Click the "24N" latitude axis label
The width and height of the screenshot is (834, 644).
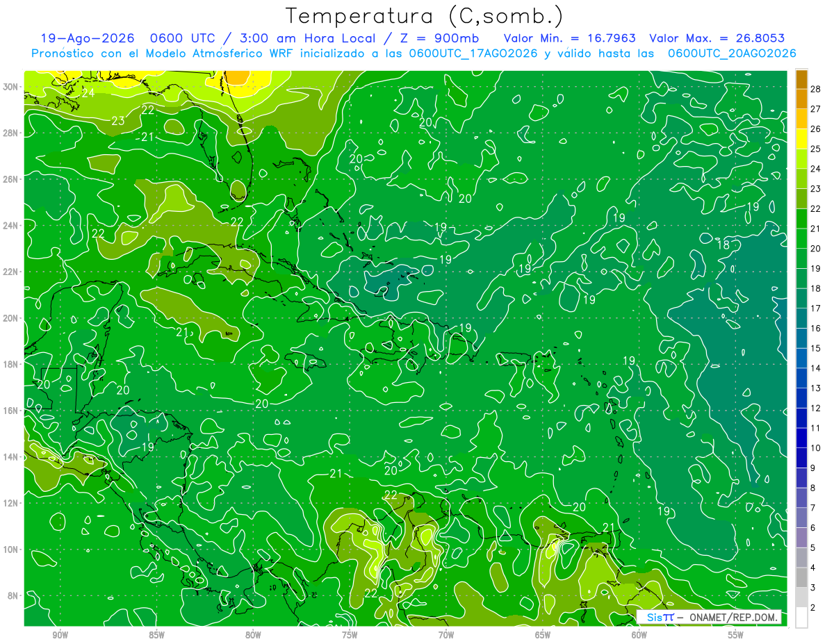click(11, 226)
